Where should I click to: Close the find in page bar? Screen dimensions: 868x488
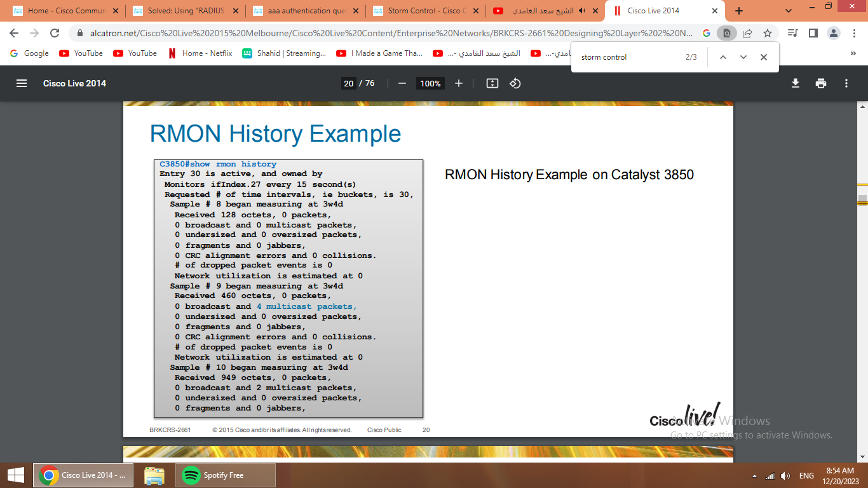tap(764, 57)
